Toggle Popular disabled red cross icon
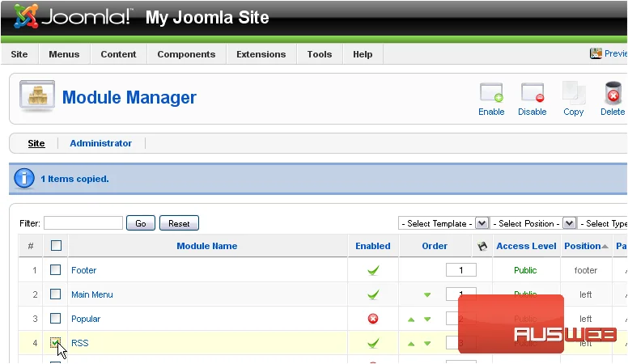This screenshot has height=364, width=628. [373, 319]
